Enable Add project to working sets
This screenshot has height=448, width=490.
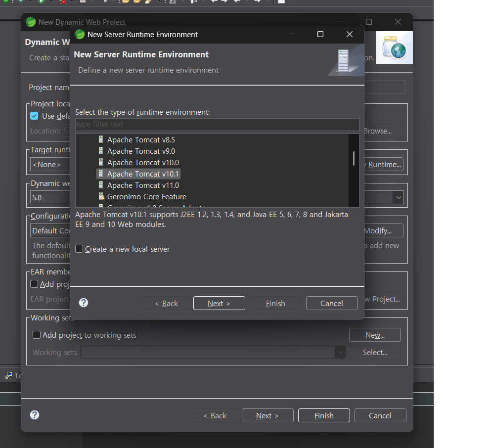point(37,335)
